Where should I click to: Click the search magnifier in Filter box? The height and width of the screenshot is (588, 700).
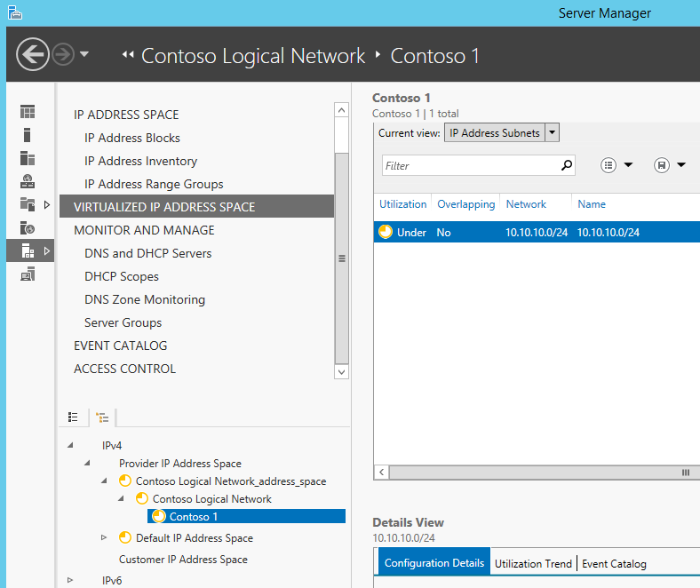[x=566, y=165]
